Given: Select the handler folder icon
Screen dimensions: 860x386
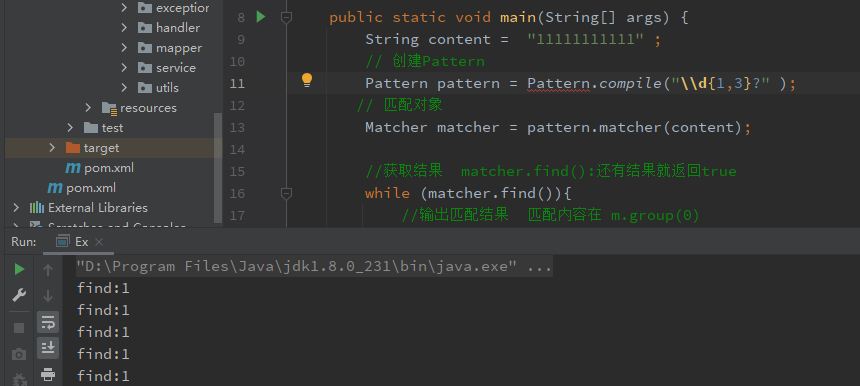Looking at the screenshot, I should (145, 27).
